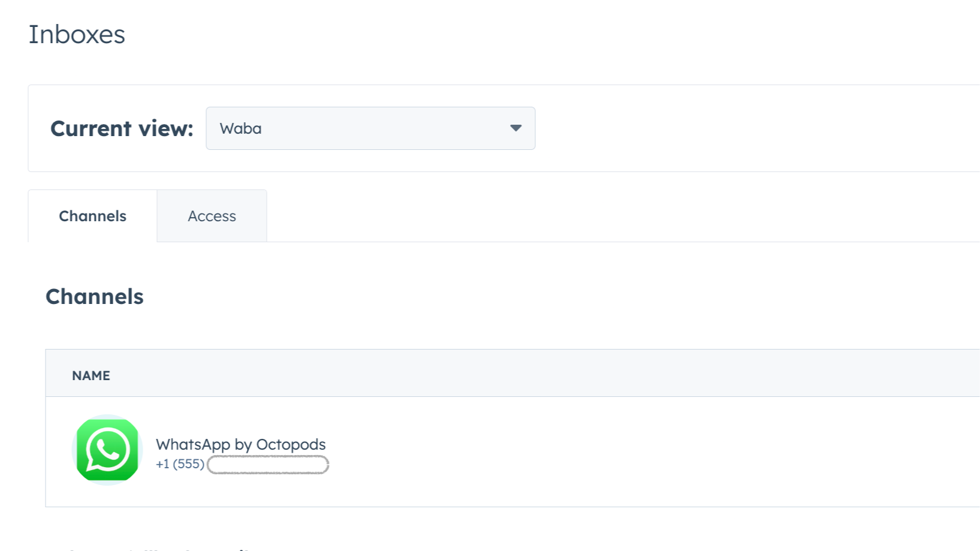Open the WhatsApp by Octopods channel
The width and height of the screenshot is (980, 551).
click(x=240, y=444)
